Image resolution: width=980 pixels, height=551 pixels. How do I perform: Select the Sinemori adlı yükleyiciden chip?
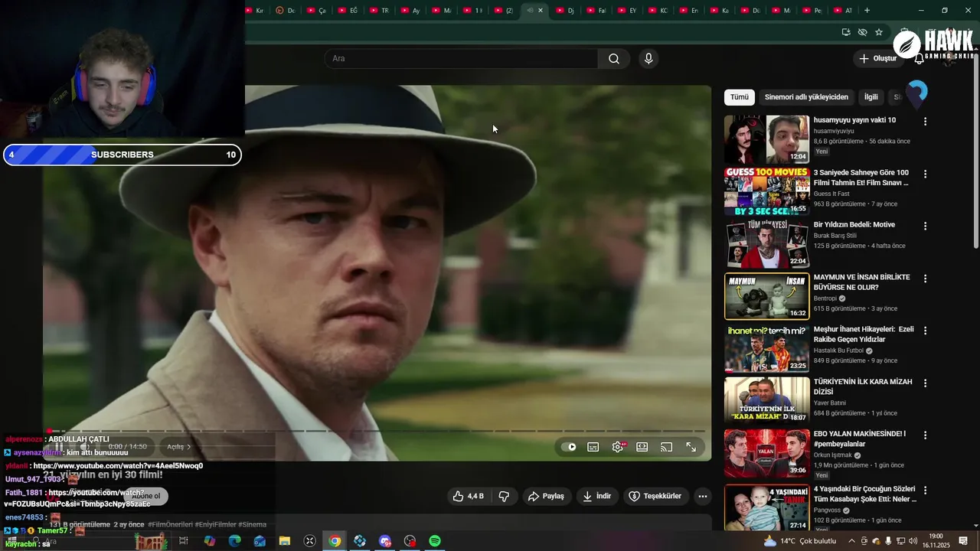click(x=806, y=97)
